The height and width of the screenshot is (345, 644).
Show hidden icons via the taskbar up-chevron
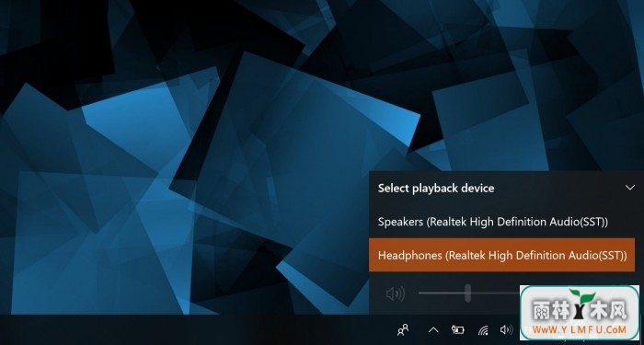pyautogui.click(x=433, y=329)
